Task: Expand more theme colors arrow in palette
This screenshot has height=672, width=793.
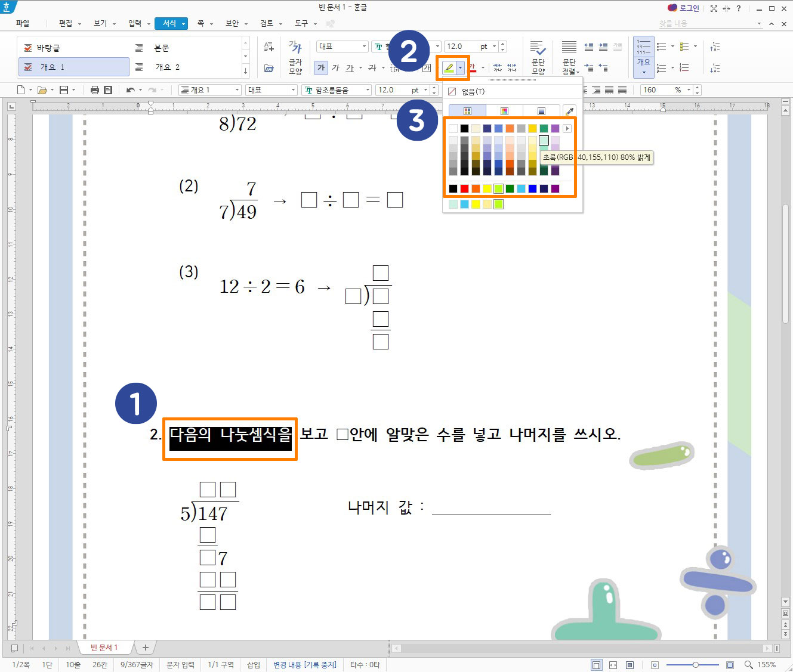Action: point(567,128)
